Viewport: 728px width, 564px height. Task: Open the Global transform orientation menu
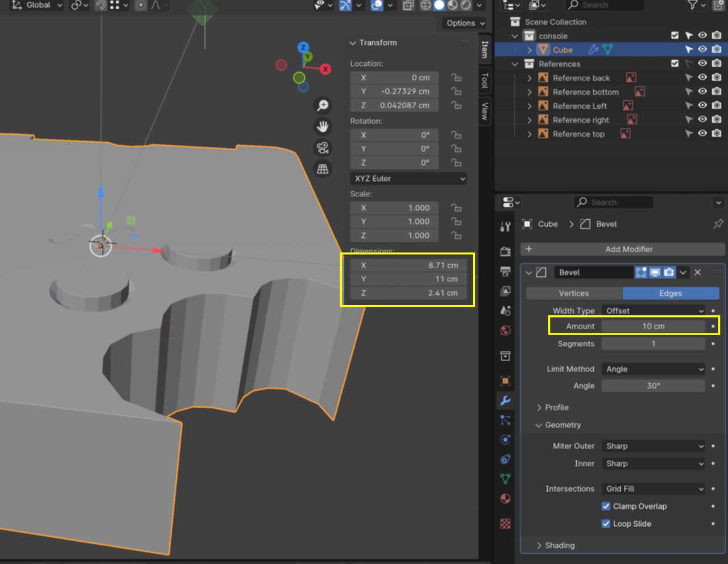[37, 5]
